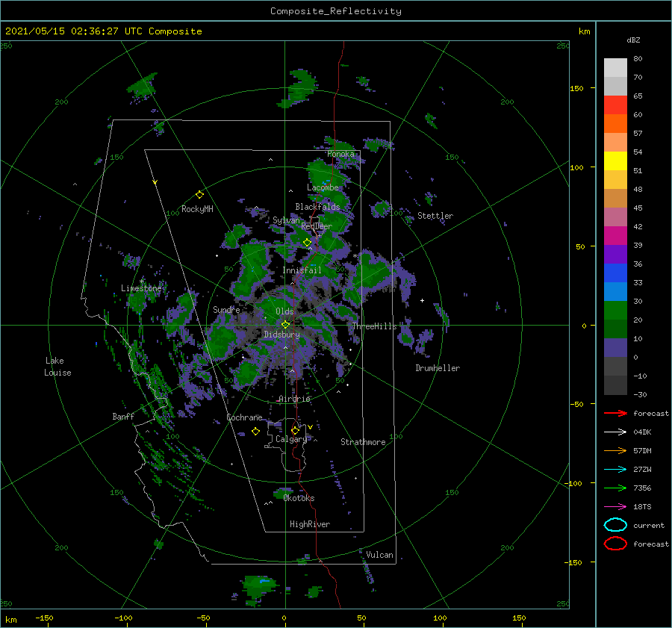Select the royal blue dBZ legend swatch
The image size is (672, 628).
(x=615, y=273)
